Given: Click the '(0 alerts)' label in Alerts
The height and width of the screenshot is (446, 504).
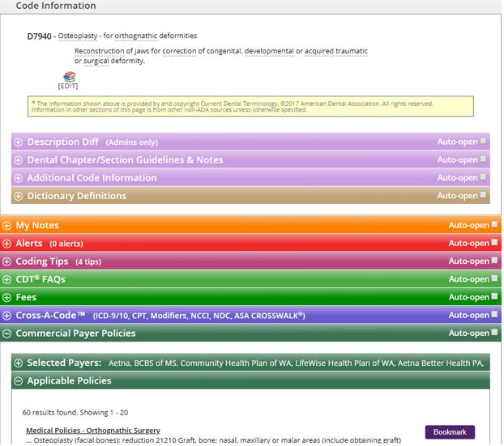Looking at the screenshot, I should (66, 244).
